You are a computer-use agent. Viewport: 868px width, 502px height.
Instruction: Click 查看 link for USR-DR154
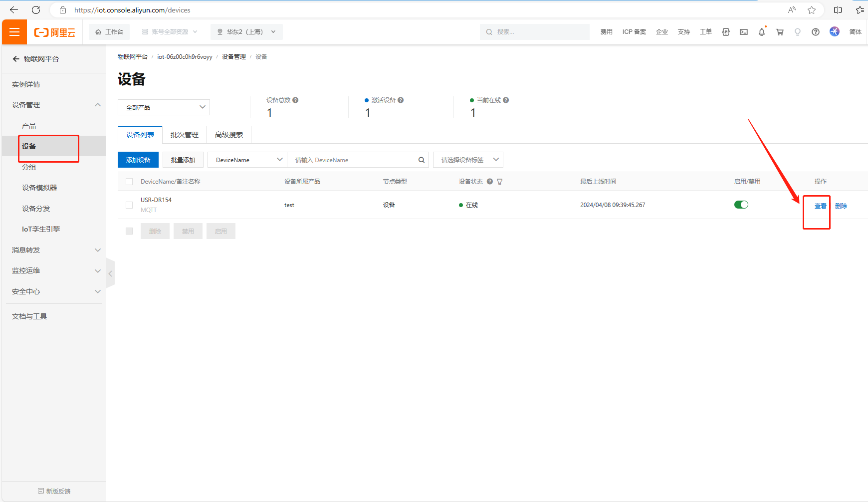tap(820, 206)
